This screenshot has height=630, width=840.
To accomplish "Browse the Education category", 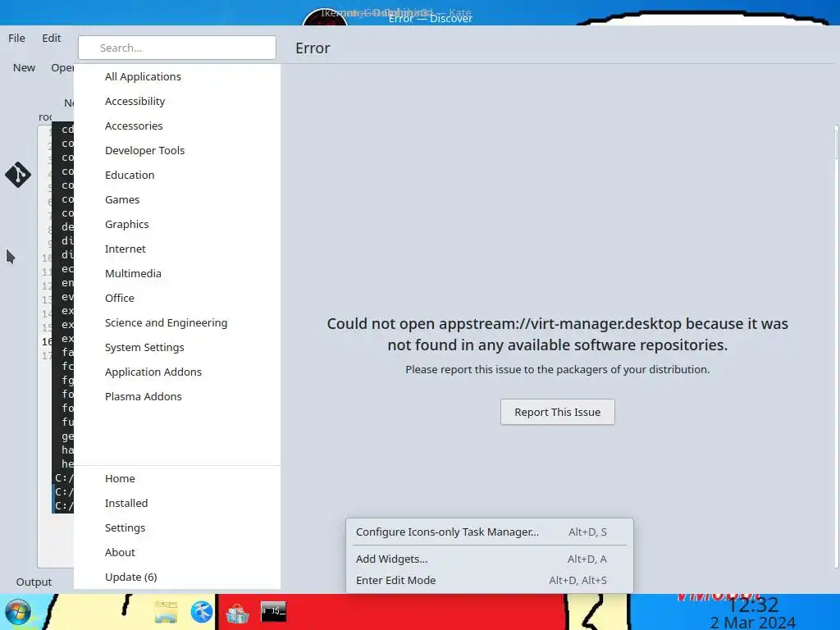I will (177, 176).
